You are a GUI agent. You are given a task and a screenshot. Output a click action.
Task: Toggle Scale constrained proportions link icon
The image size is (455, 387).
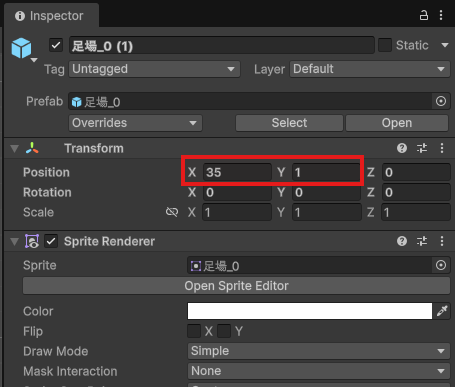172,212
